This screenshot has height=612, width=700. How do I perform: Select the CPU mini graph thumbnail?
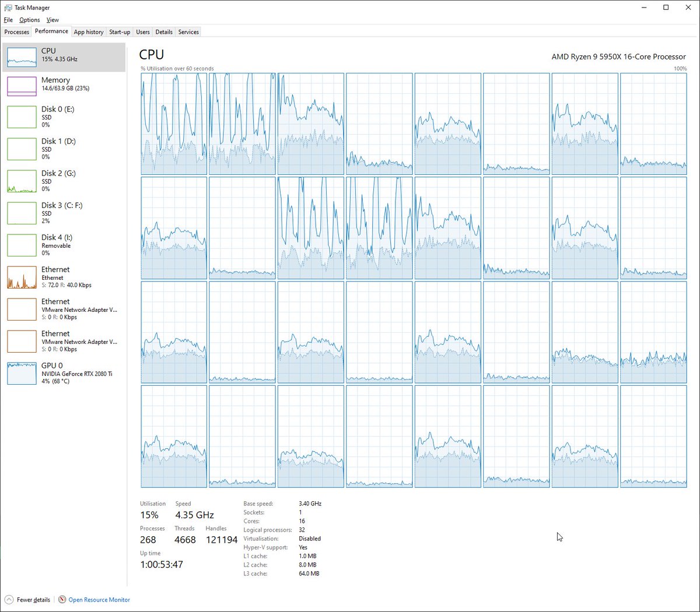(x=22, y=57)
